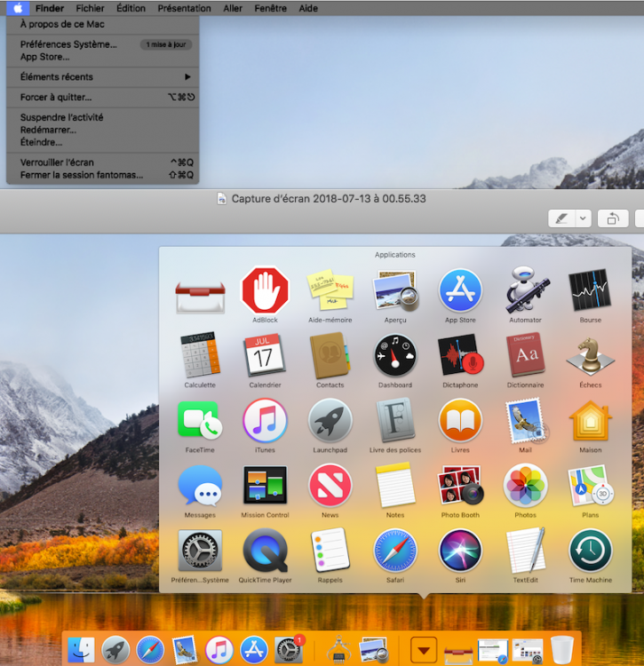Select Verrouiller l'écran
This screenshot has height=666, width=644.
point(103,163)
